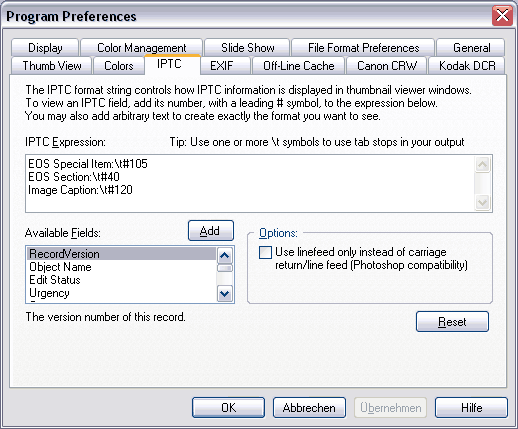Click inside the IPTC Expression text box

coord(250,183)
